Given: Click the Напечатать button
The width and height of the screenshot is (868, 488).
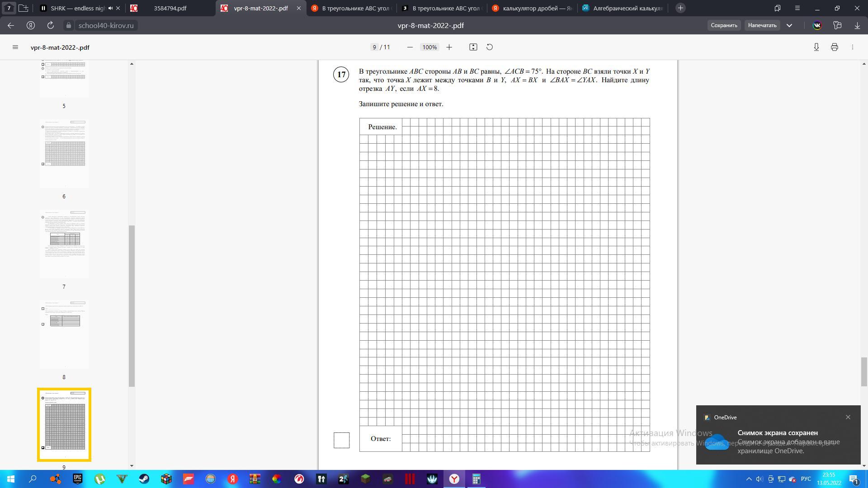Looking at the screenshot, I should click(x=762, y=25).
